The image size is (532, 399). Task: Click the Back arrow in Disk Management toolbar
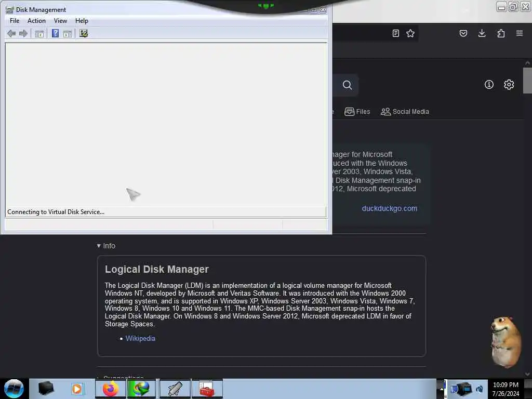[x=11, y=33]
